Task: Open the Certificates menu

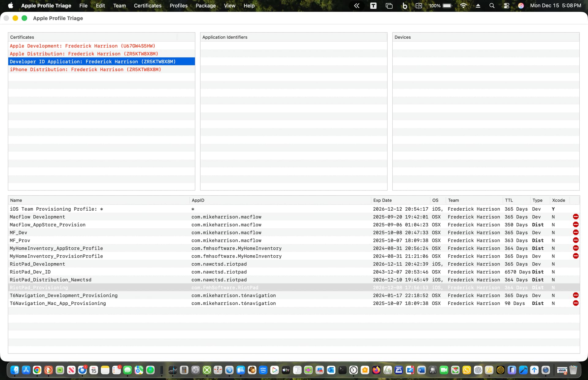Action: coord(148,6)
